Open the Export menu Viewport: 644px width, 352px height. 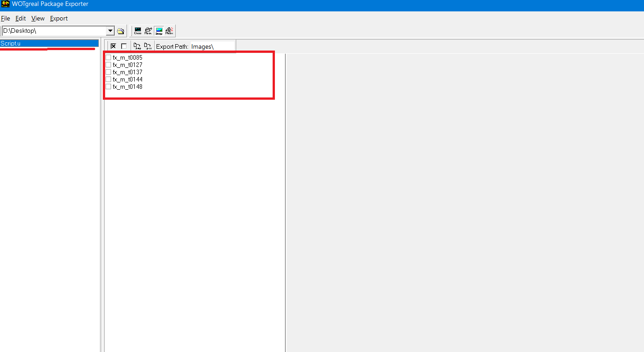pyautogui.click(x=59, y=18)
